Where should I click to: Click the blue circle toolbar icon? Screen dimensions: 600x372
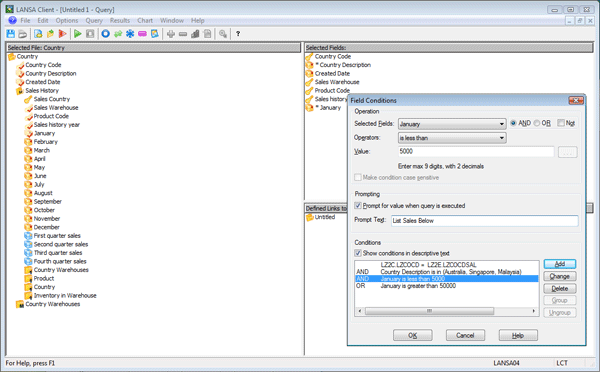point(106,34)
